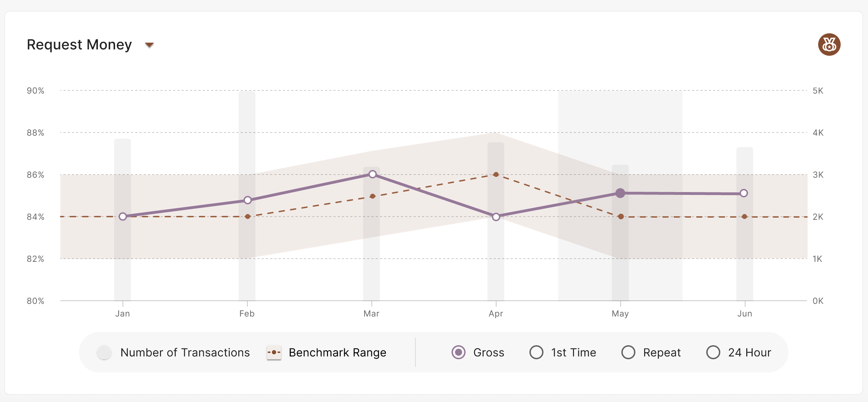Select the 1st Time radio button
This screenshot has width=868, height=402.
point(536,353)
